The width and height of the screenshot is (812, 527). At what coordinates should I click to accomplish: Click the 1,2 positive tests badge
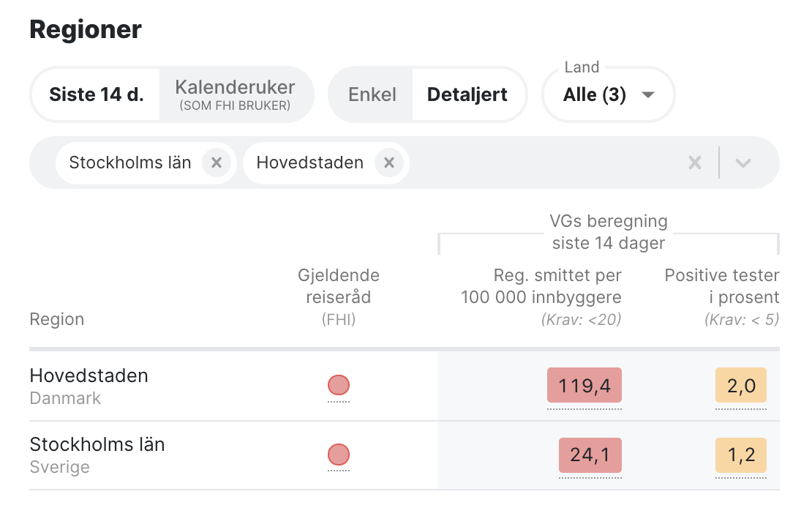click(741, 455)
